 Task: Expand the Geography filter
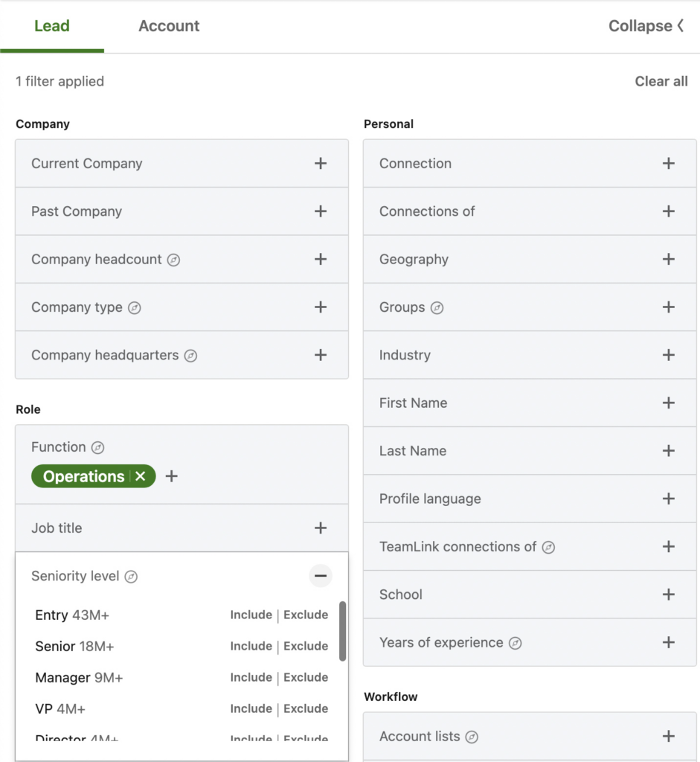pos(668,259)
